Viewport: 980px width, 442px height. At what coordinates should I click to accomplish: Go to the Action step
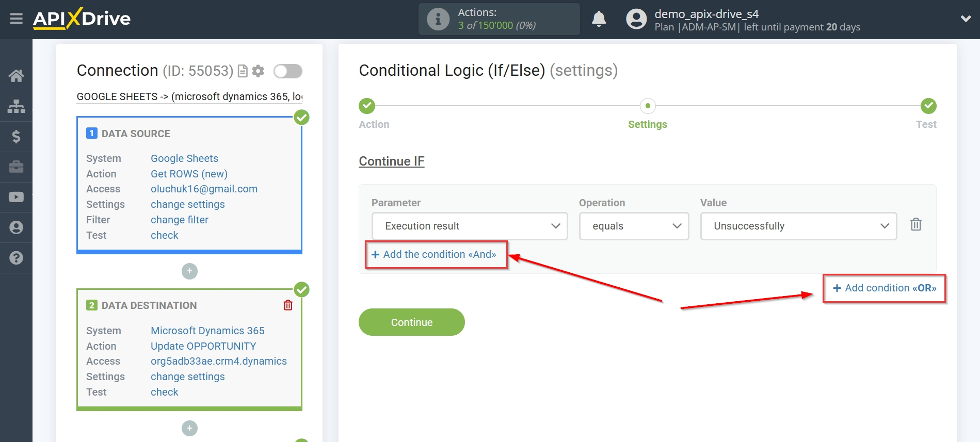(x=367, y=106)
